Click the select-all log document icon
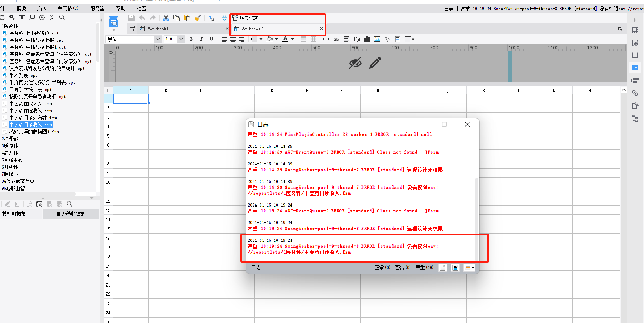Image resolution: width=644 pixels, height=323 pixels. coord(455,268)
